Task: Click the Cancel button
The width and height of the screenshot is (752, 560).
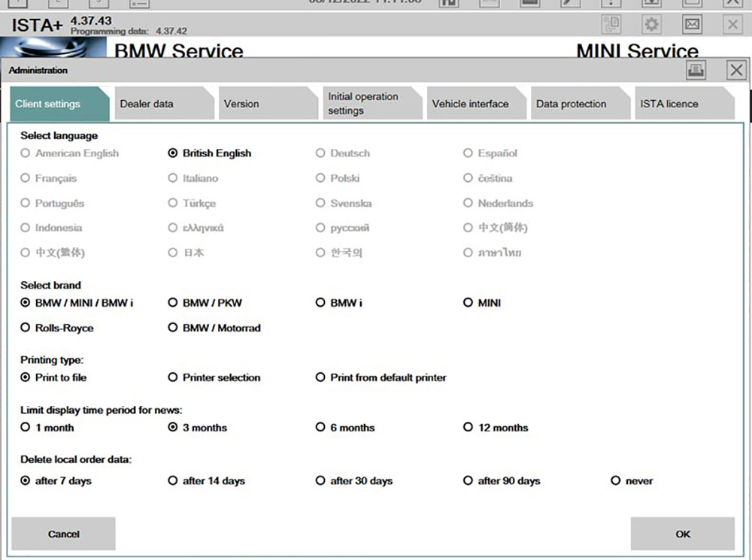Action: (x=63, y=534)
